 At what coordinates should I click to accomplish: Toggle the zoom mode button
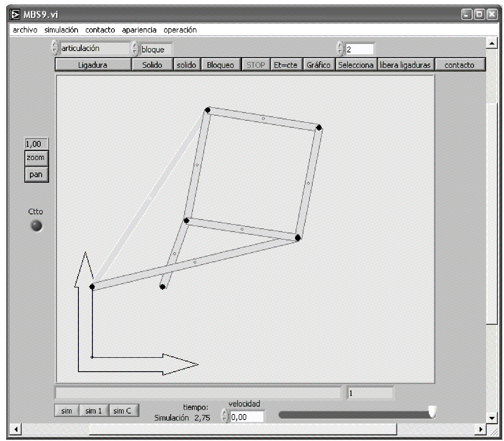(x=36, y=158)
